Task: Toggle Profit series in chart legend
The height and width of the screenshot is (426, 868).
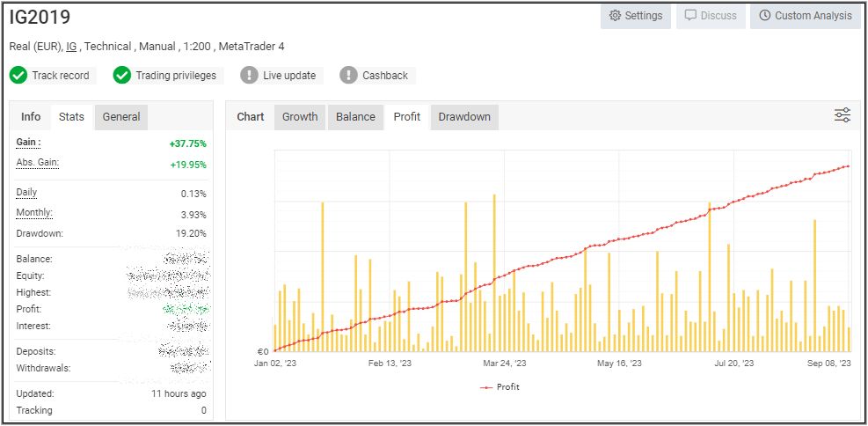Action: point(500,387)
